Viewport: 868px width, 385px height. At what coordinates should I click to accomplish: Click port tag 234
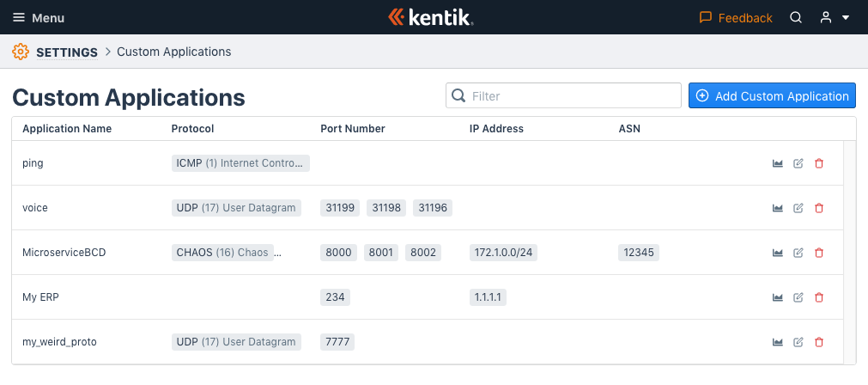click(x=336, y=297)
